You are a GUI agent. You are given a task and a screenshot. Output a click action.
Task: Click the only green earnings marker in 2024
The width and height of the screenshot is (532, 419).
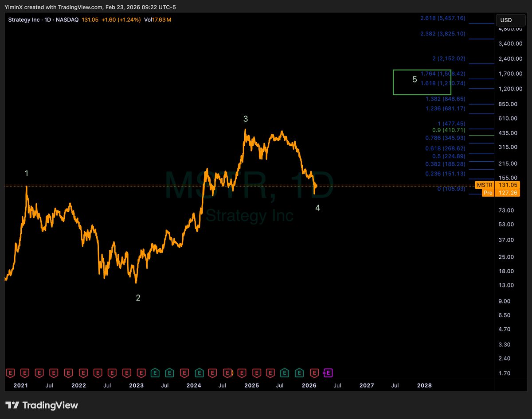199,373
